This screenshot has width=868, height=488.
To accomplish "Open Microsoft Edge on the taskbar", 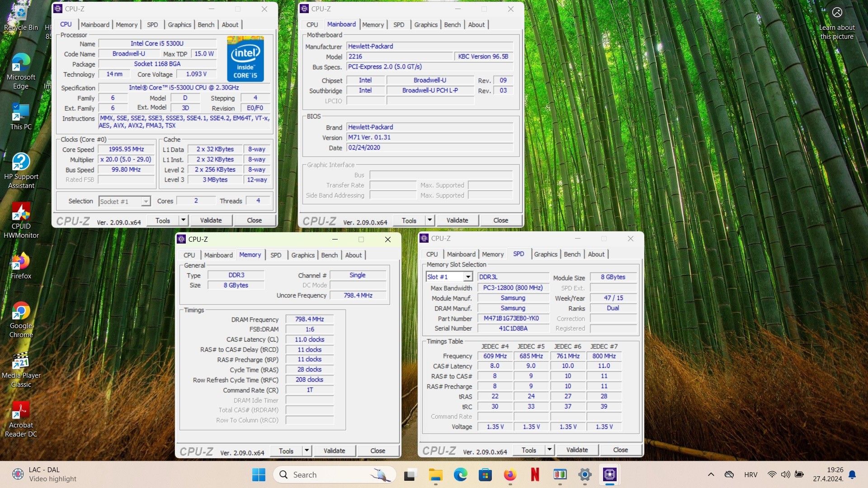I will pos(460,474).
